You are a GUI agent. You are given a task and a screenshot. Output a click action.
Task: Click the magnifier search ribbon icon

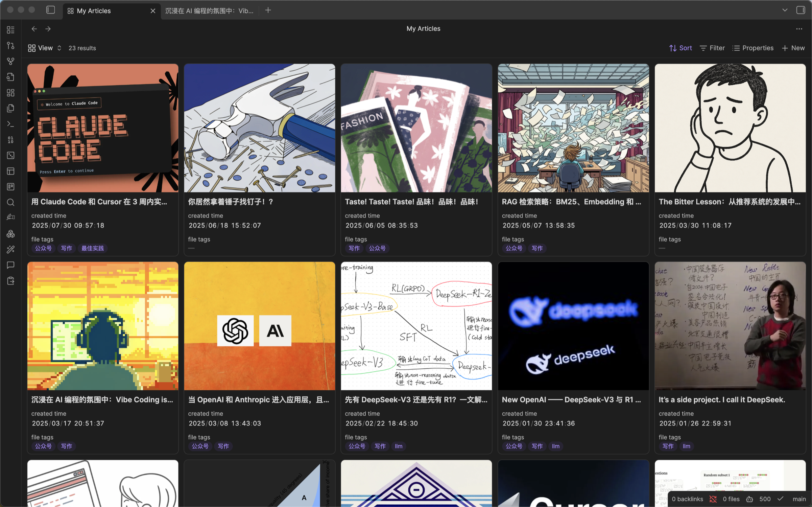(10, 202)
